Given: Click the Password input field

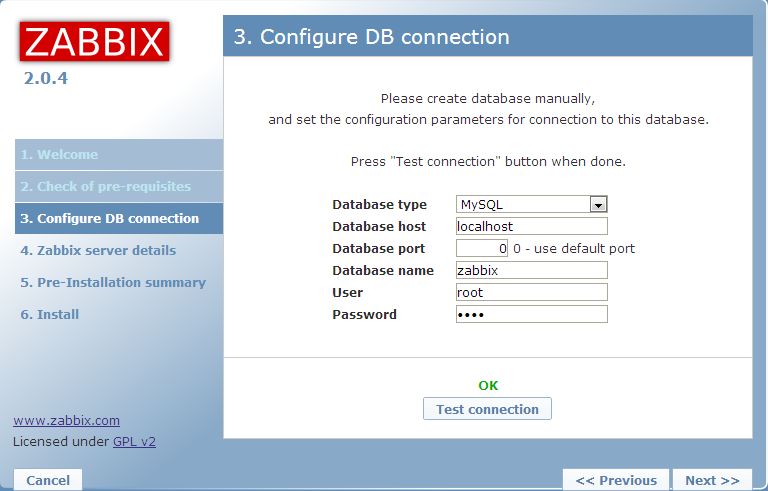Looking at the screenshot, I should point(531,314).
